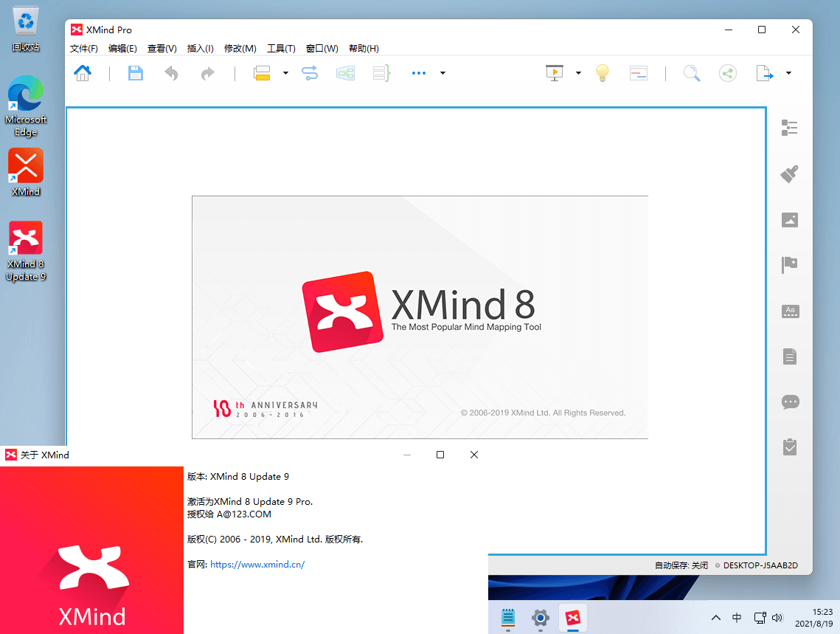Viewport: 840px width, 634px height.
Task: Open the 插入(I) menu
Action: pos(200,48)
